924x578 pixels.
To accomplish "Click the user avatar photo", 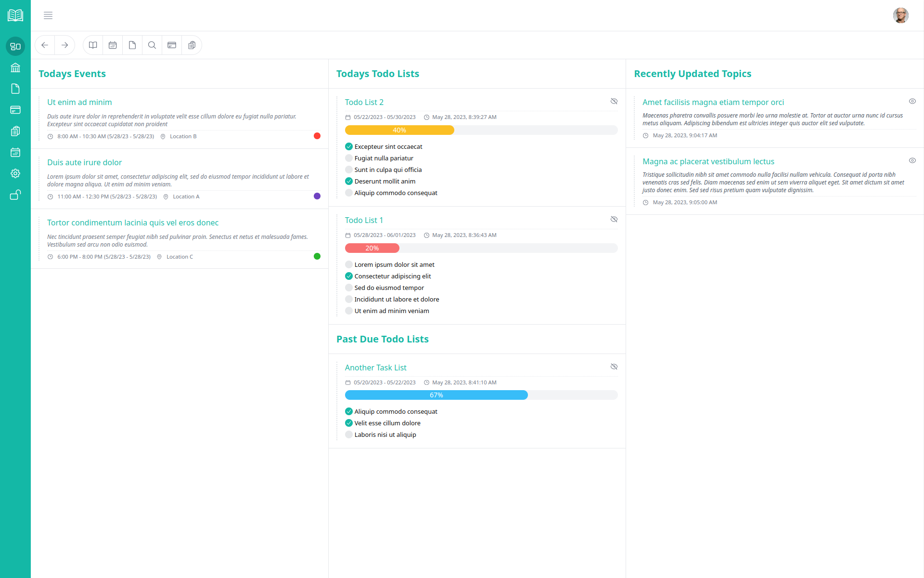I will pos(900,15).
